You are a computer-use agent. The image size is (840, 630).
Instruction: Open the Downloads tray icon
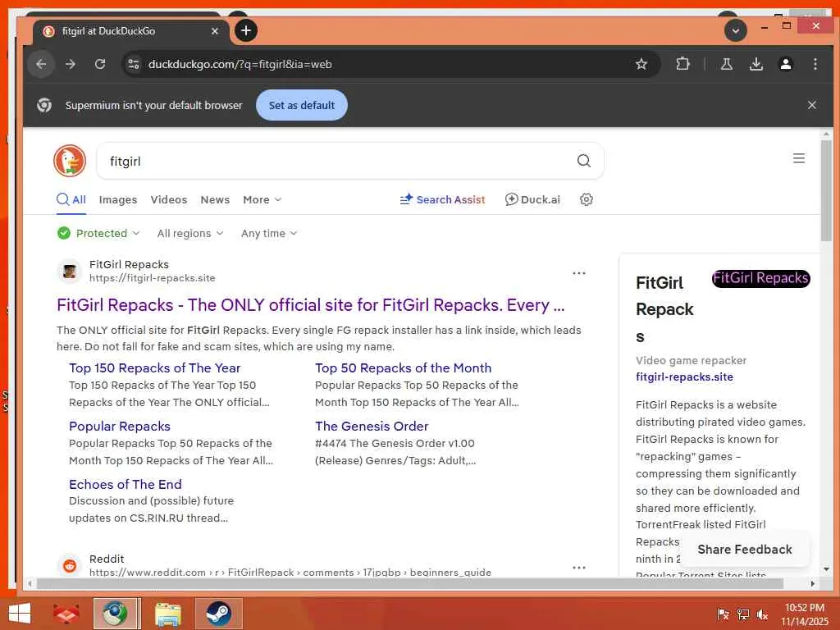[756, 64]
